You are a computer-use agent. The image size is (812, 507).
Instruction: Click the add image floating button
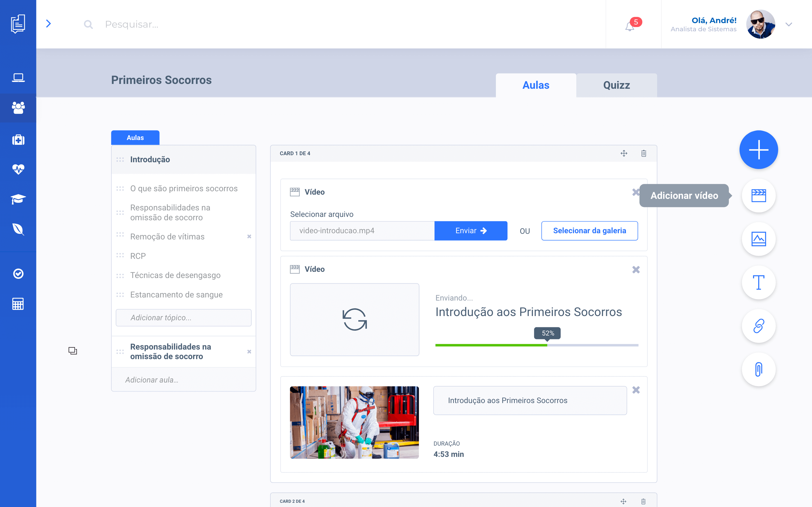click(758, 239)
